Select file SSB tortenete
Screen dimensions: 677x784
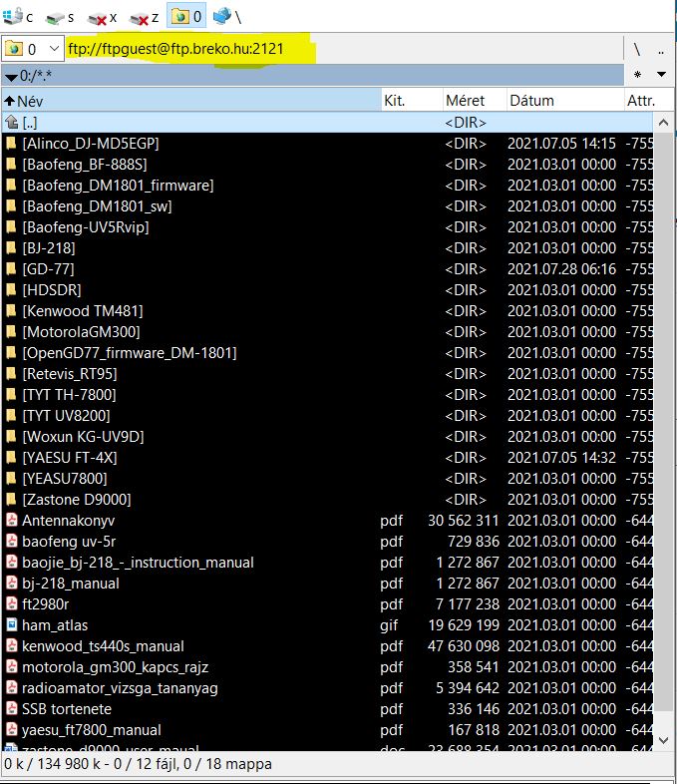(327, 709)
